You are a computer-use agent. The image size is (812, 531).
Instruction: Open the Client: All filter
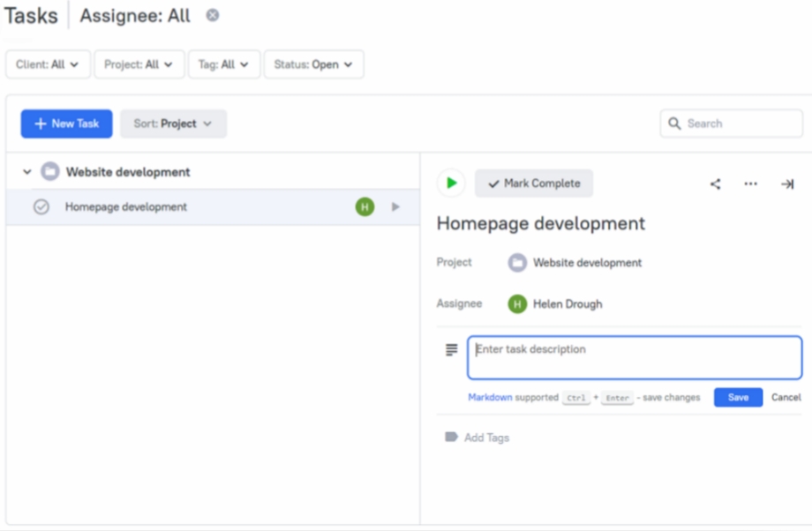48,64
